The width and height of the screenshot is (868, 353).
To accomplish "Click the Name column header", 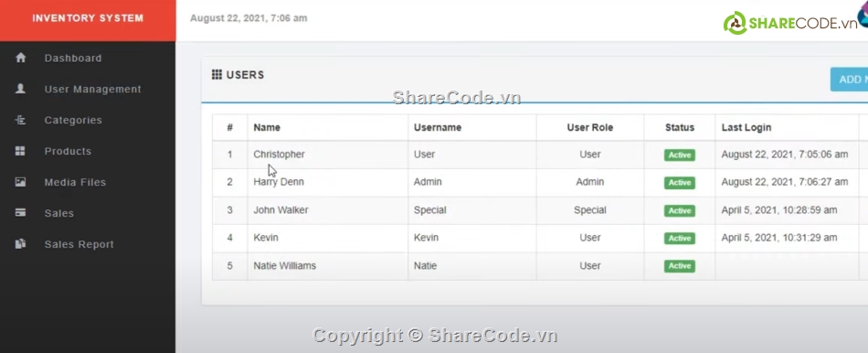I will 267,127.
